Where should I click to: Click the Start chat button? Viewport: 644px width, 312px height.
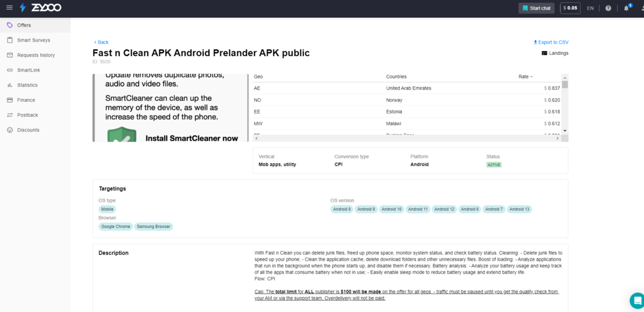click(537, 8)
